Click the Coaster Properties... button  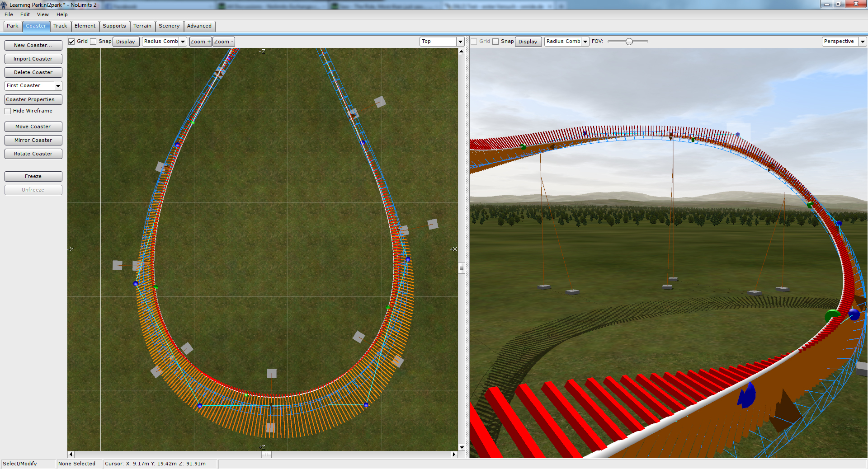click(x=33, y=99)
